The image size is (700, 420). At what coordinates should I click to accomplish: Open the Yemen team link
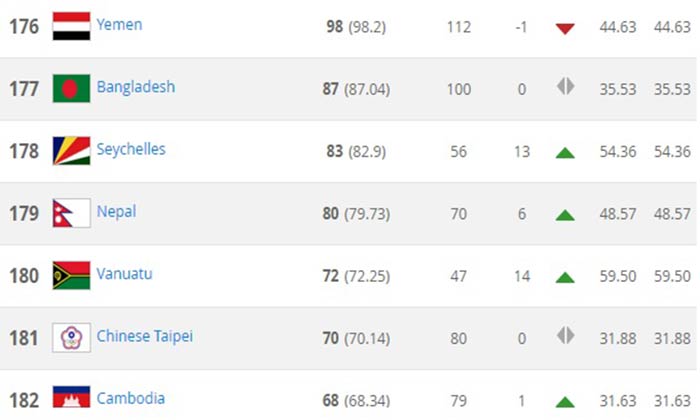pos(119,25)
